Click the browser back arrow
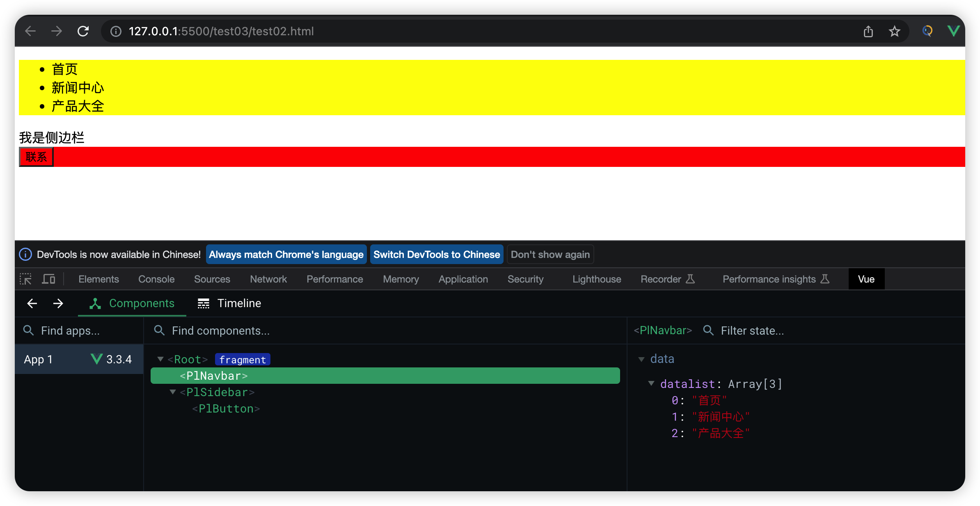 (31, 31)
